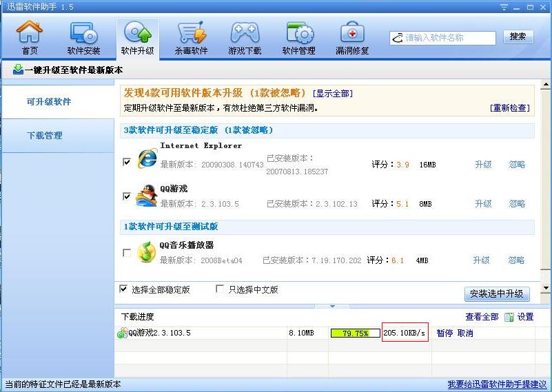Click the QQ音乐播放器 music note icon
This screenshot has width=552, height=392.
(x=147, y=252)
